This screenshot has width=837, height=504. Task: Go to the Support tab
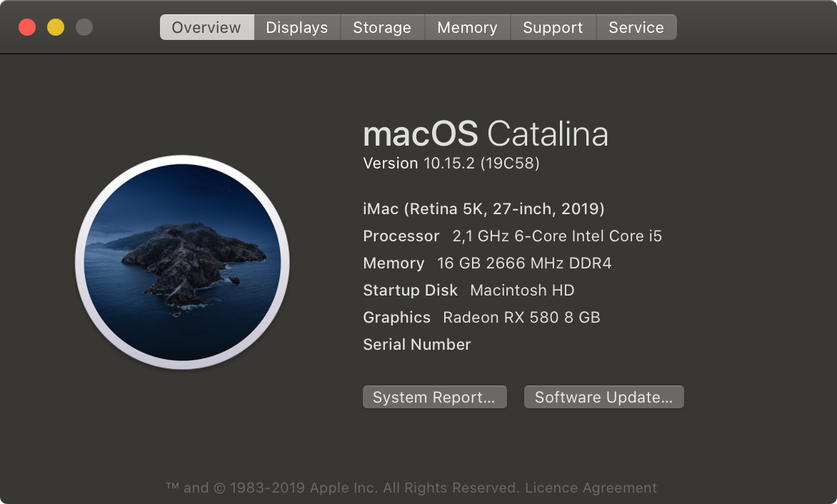553,27
